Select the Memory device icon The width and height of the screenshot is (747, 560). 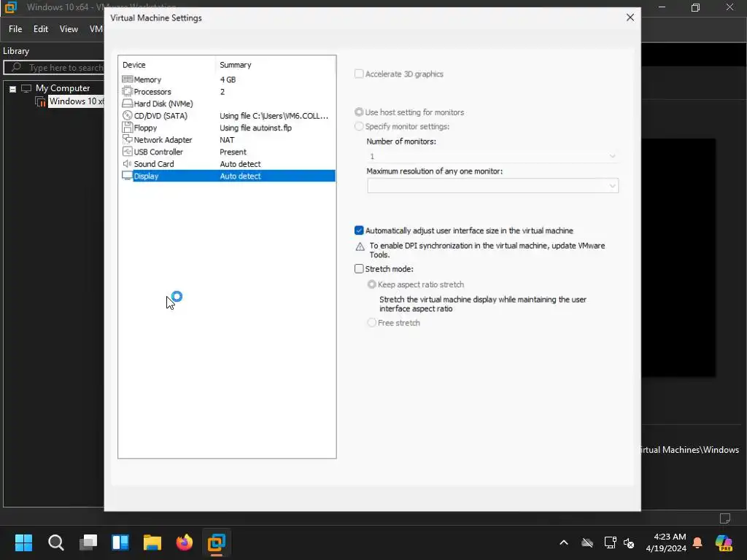[x=127, y=79]
